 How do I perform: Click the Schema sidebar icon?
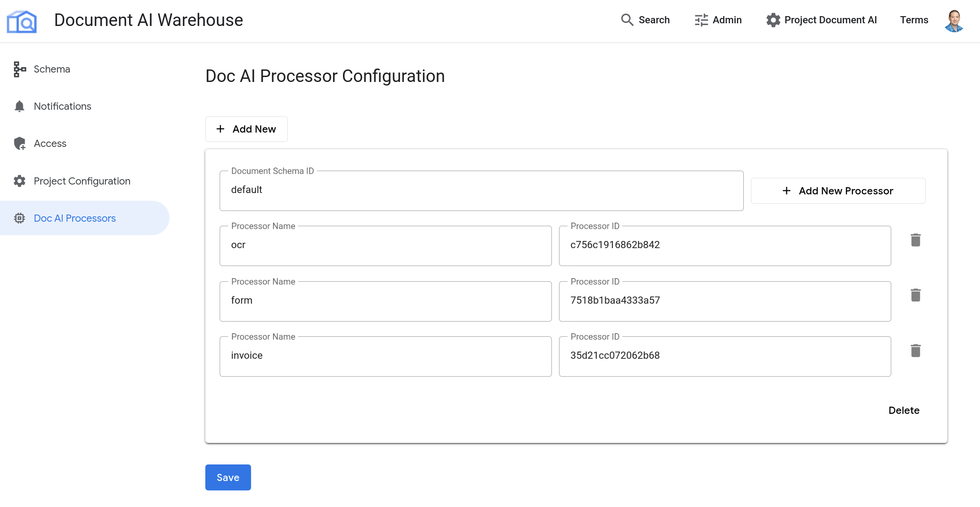(x=19, y=69)
